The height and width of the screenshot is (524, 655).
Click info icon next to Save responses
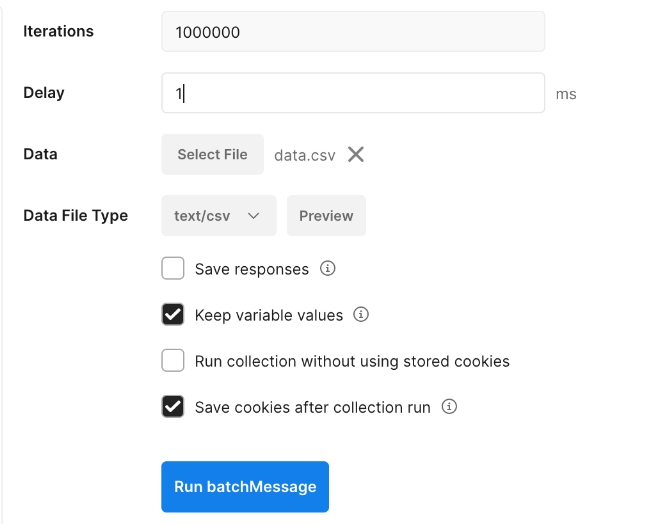pyautogui.click(x=328, y=268)
